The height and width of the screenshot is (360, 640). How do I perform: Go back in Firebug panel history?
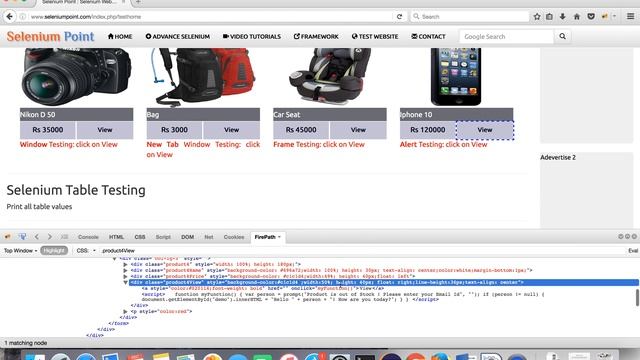[x=37, y=237]
